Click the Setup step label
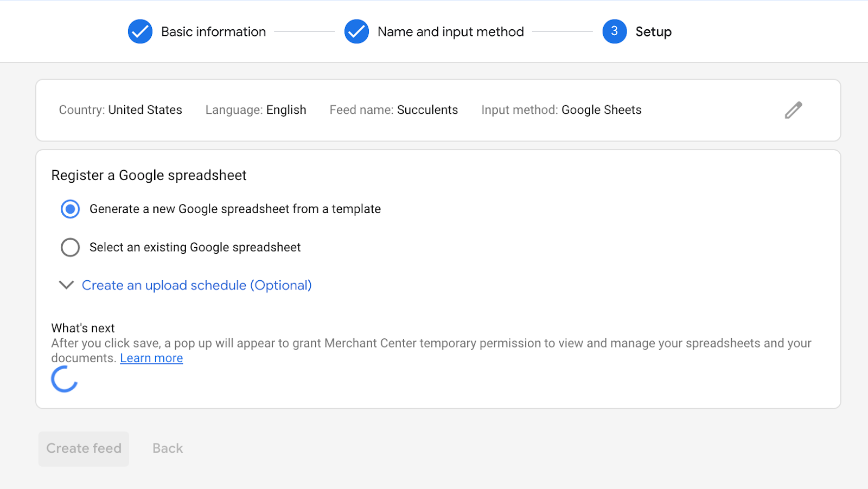The height and width of the screenshot is (489, 868). coord(653,32)
